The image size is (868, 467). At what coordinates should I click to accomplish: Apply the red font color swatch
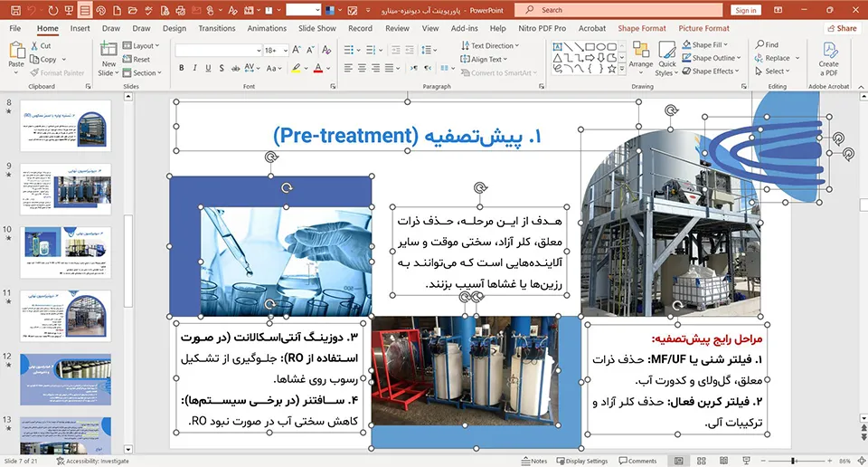tap(317, 68)
